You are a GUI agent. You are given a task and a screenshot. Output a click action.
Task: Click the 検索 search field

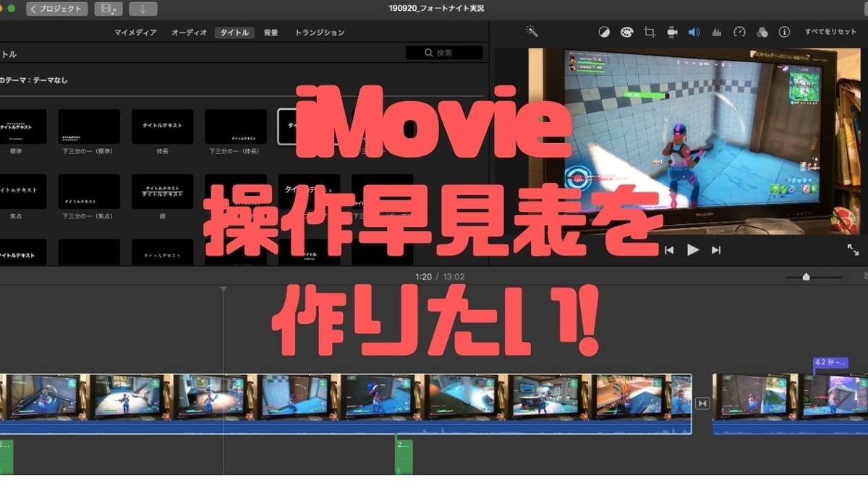pyautogui.click(x=444, y=53)
